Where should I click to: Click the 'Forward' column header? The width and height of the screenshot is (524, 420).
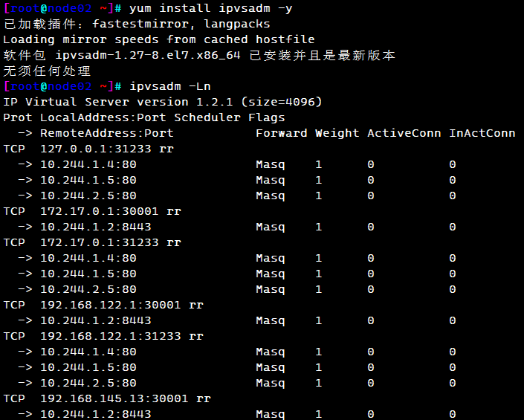(x=282, y=133)
